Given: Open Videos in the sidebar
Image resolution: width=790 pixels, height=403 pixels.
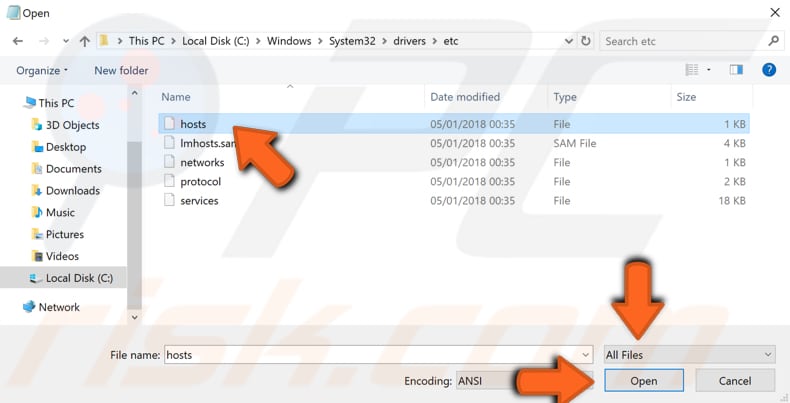Looking at the screenshot, I should [x=62, y=256].
